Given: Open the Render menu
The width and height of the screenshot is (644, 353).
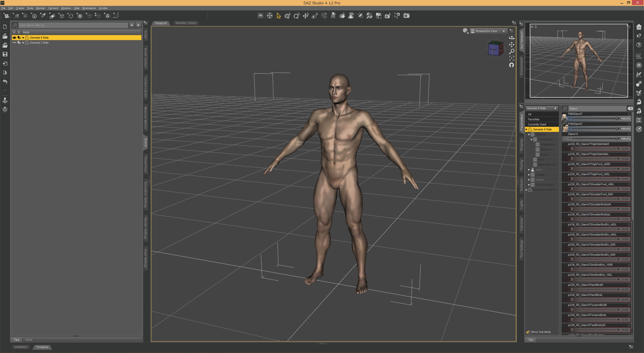Looking at the screenshot, I should tap(40, 8).
